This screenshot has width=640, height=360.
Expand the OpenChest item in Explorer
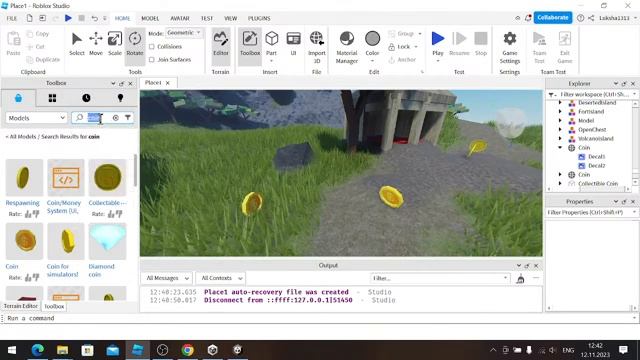tap(560, 129)
